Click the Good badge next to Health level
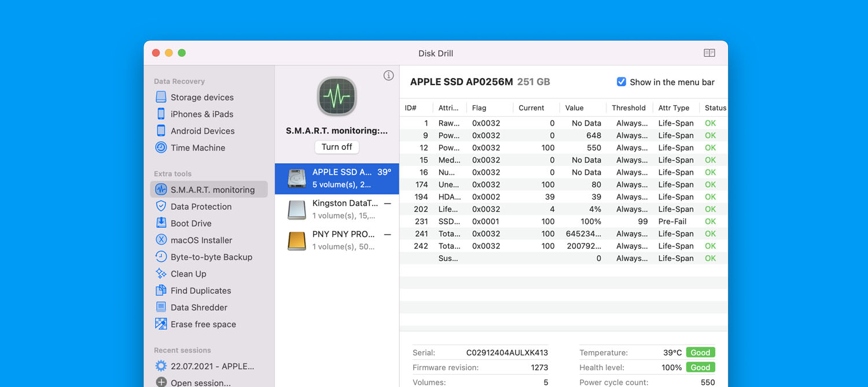Image resolution: width=868 pixels, height=387 pixels. click(x=700, y=367)
